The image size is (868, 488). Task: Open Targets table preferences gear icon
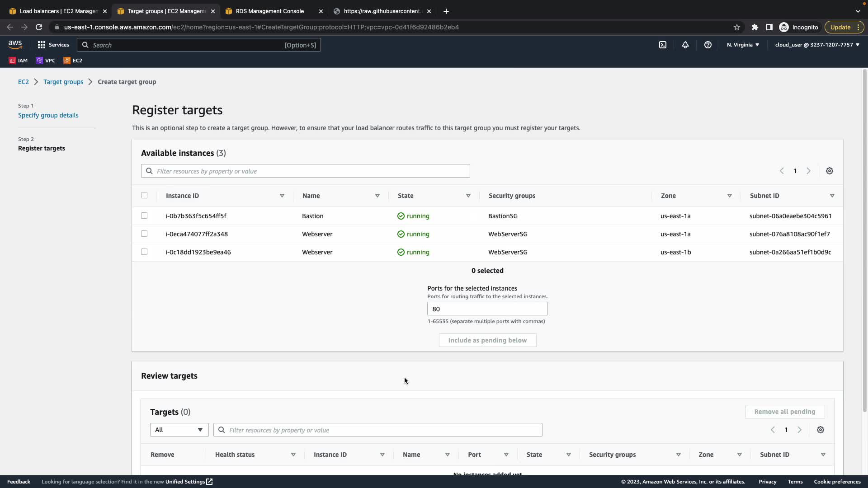[821, 430]
